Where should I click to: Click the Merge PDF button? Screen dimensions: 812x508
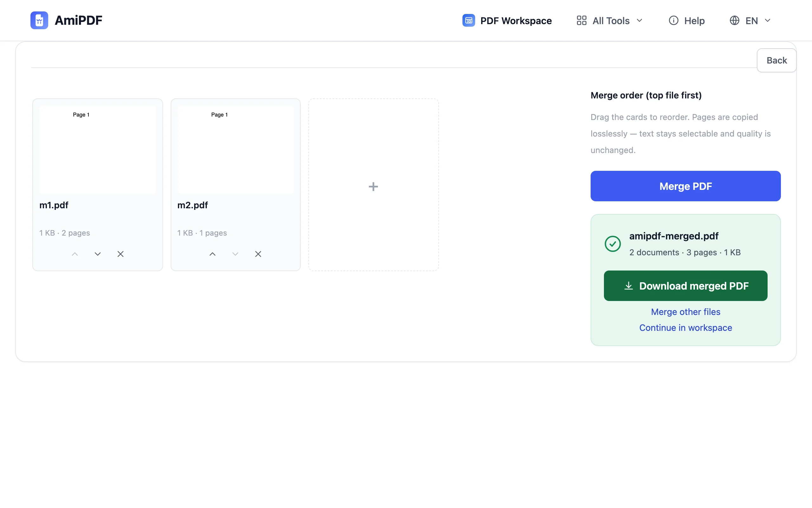coord(685,186)
